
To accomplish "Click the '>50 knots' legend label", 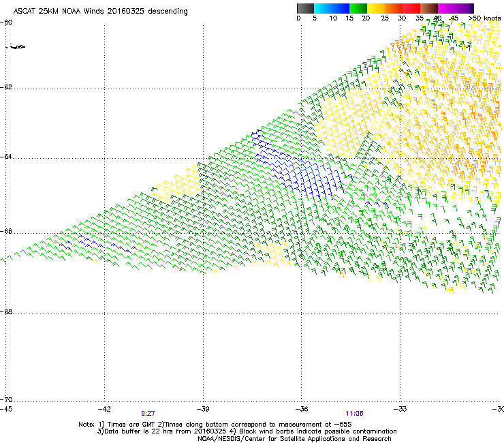I will (484, 18).
